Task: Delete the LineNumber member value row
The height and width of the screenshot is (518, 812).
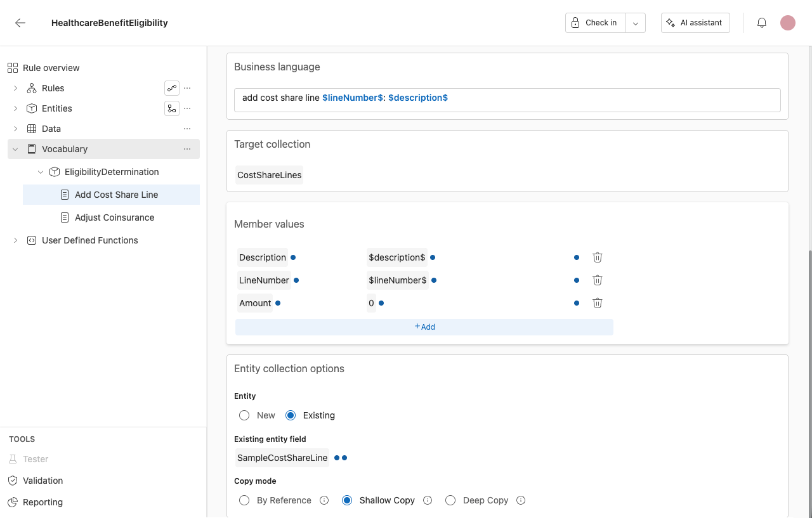Action: [598, 280]
